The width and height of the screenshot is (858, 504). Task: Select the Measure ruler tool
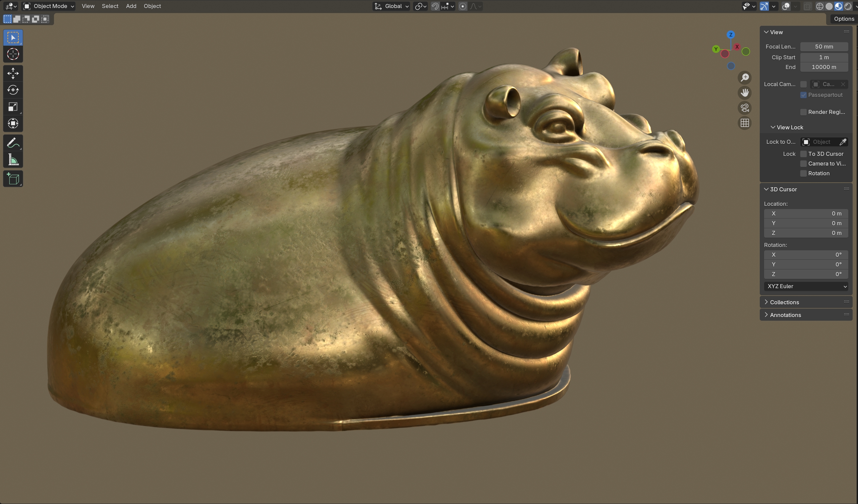pyautogui.click(x=13, y=160)
